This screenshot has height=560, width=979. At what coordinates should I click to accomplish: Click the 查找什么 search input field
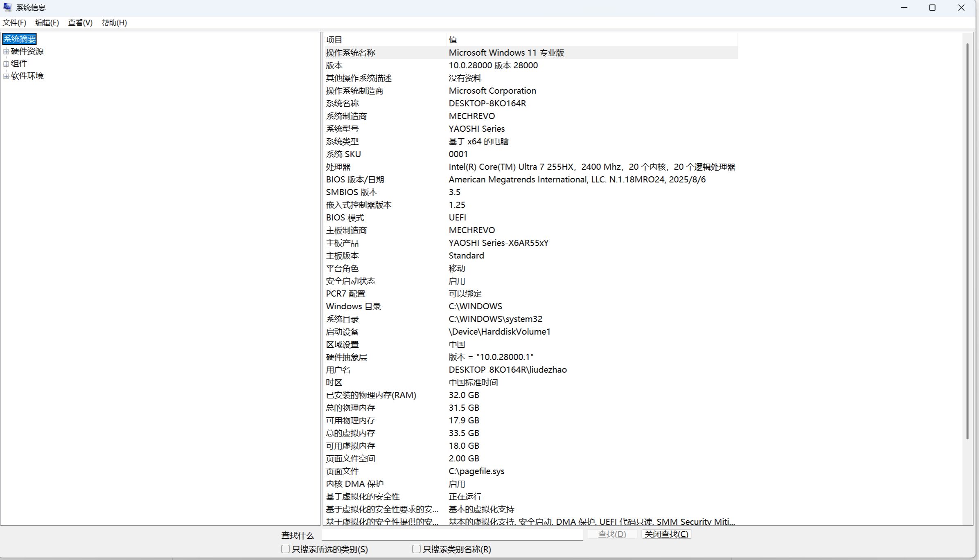click(x=452, y=535)
